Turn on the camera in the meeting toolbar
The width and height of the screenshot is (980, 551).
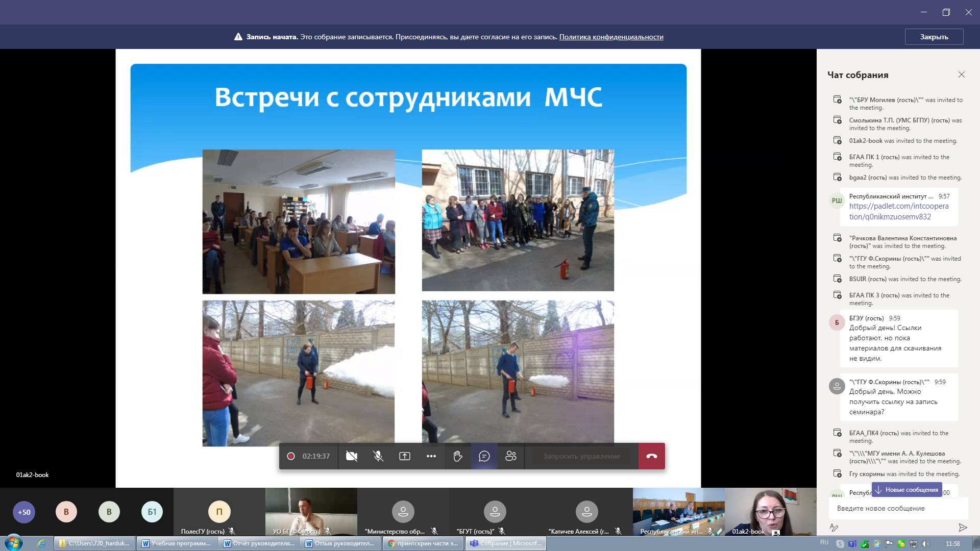coord(351,456)
